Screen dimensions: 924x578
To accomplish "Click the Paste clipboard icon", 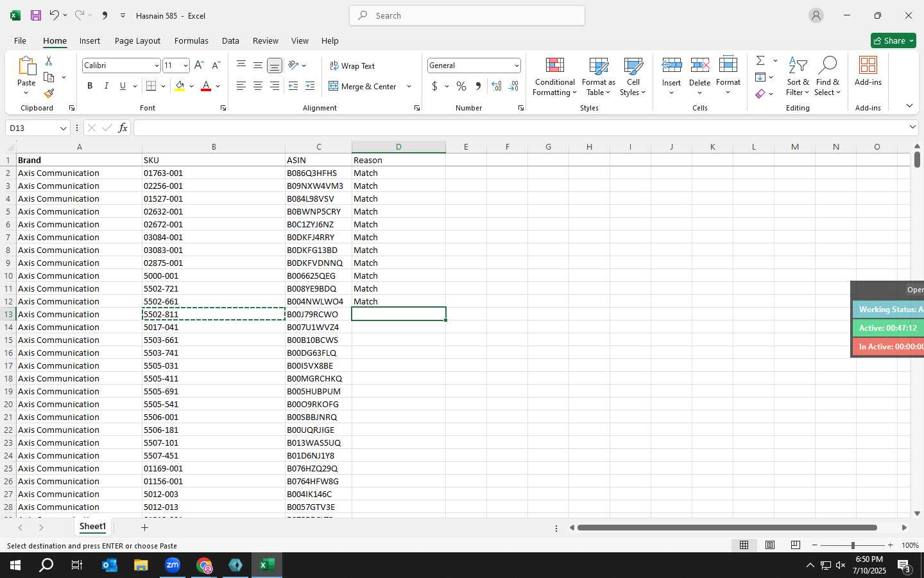I will [x=26, y=67].
